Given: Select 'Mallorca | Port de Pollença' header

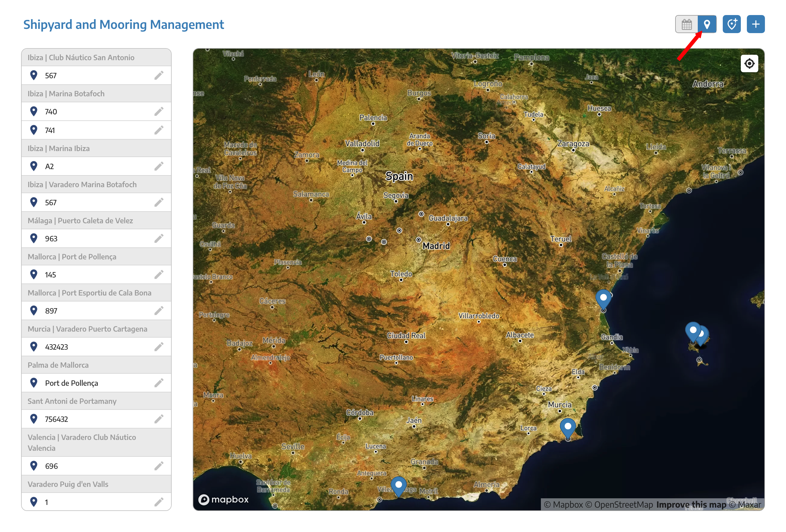Looking at the screenshot, I should 96,257.
